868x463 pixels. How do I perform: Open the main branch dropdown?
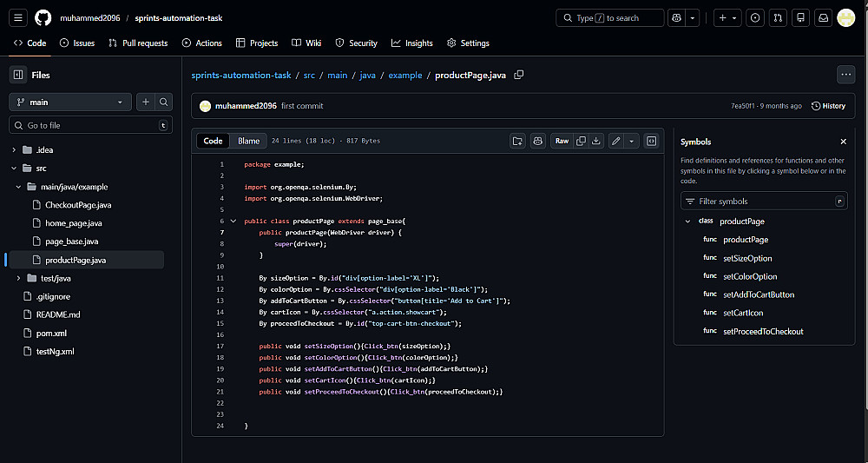click(69, 102)
